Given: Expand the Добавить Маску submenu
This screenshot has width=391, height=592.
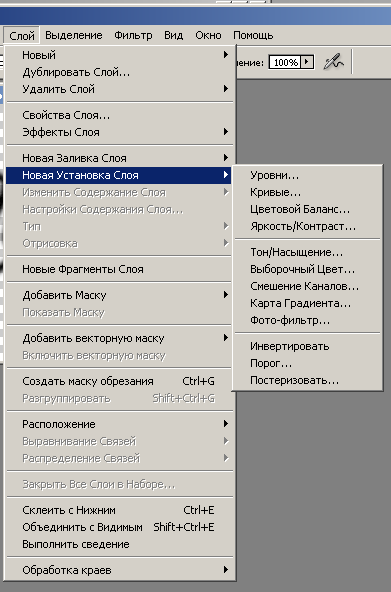Looking at the screenshot, I should [119, 295].
